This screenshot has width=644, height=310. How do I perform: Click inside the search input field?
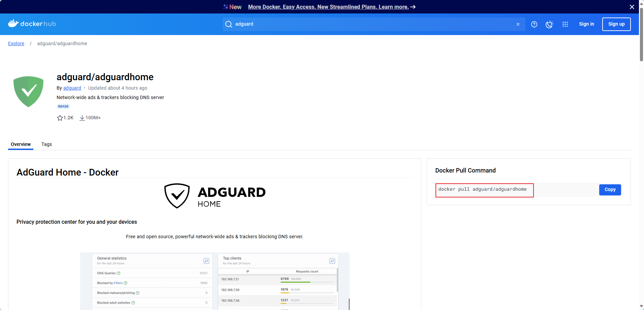pyautogui.click(x=371, y=24)
